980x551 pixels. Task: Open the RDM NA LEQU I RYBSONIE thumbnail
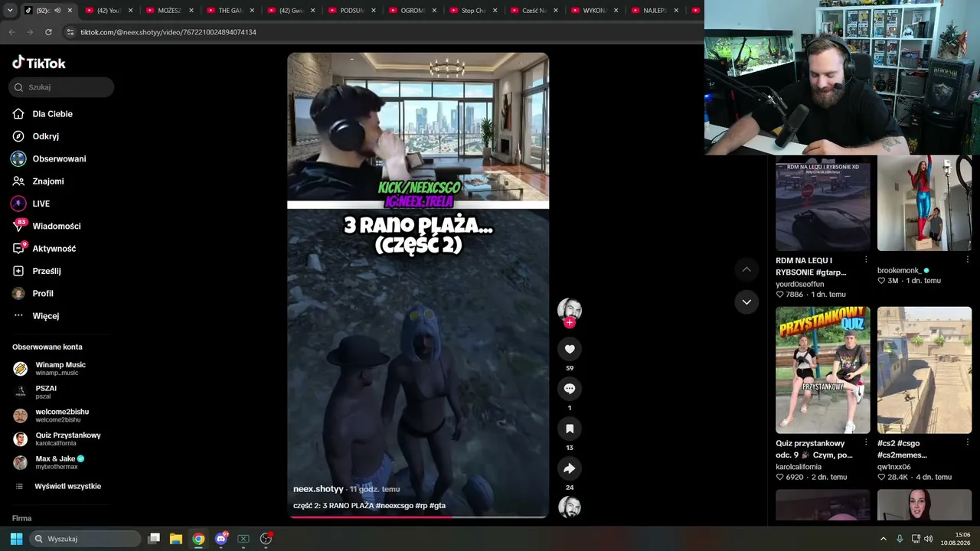click(x=823, y=204)
